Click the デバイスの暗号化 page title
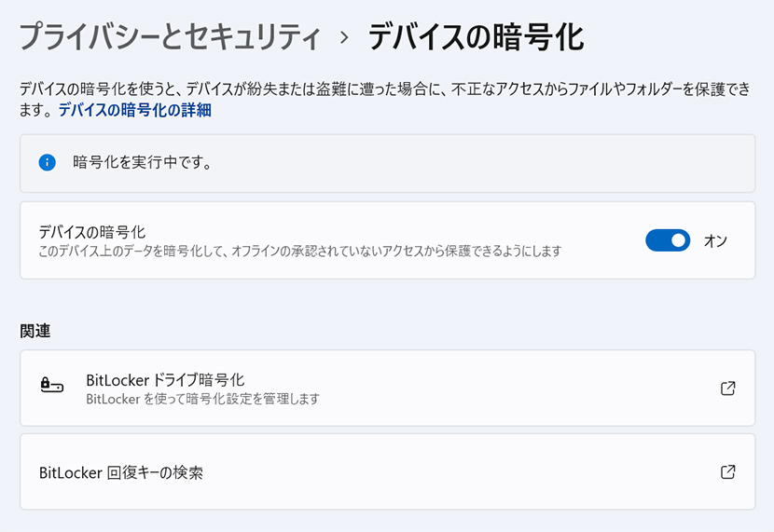774x532 pixels. tap(476, 38)
